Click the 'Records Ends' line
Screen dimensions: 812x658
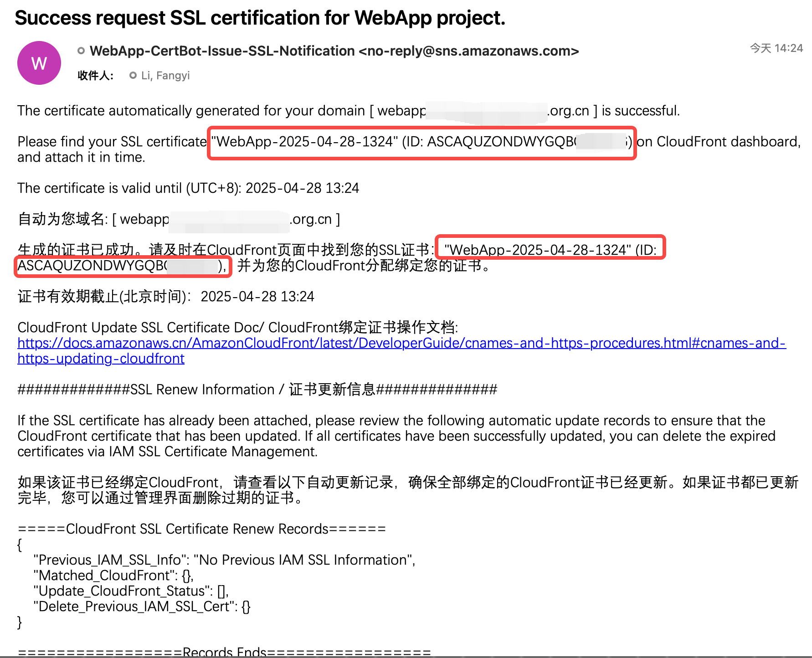[224, 652]
